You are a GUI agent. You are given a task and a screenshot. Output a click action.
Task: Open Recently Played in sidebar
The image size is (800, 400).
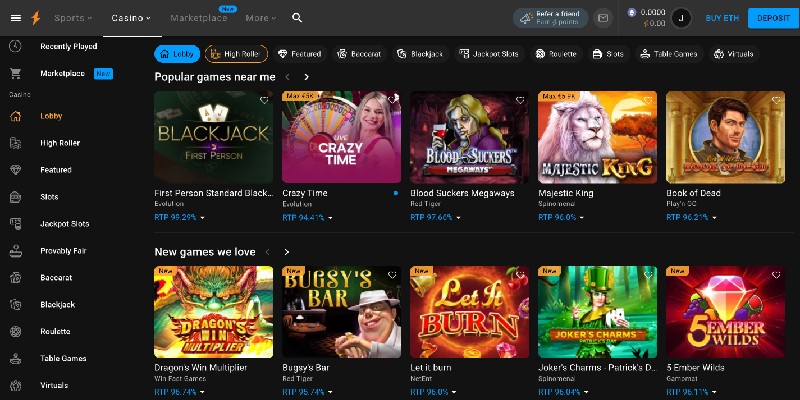[69, 46]
